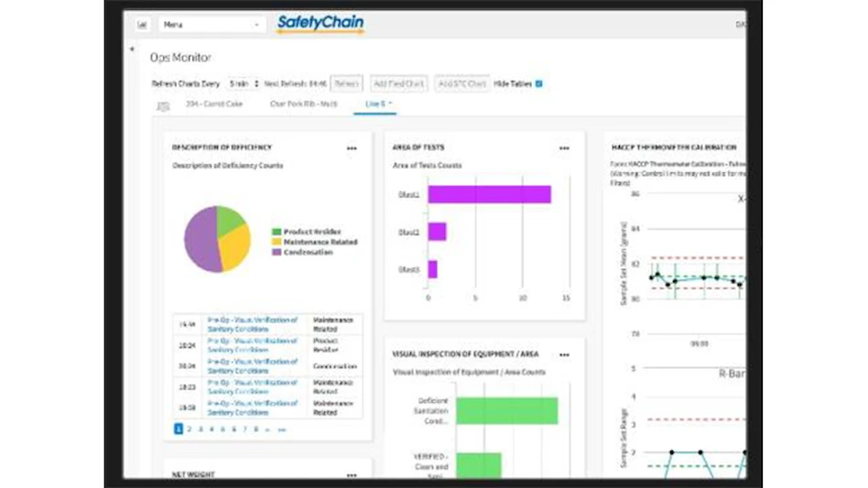Click the Add Field Chart button

tap(398, 83)
